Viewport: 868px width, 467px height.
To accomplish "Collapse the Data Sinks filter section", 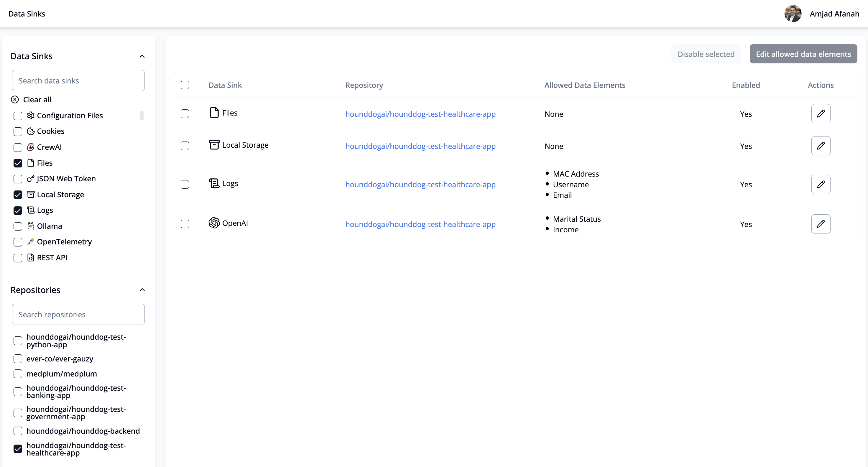I will pyautogui.click(x=142, y=56).
